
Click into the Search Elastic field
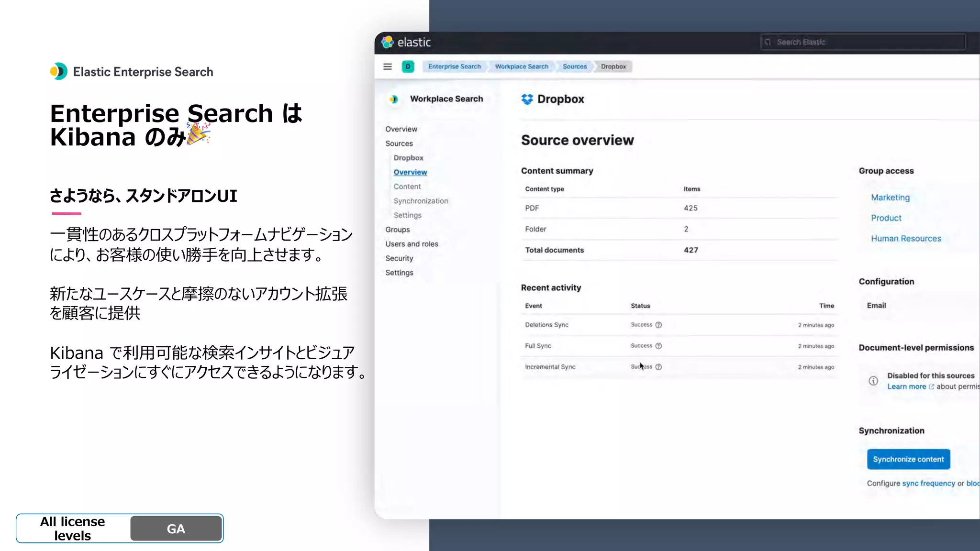pyautogui.click(x=863, y=42)
